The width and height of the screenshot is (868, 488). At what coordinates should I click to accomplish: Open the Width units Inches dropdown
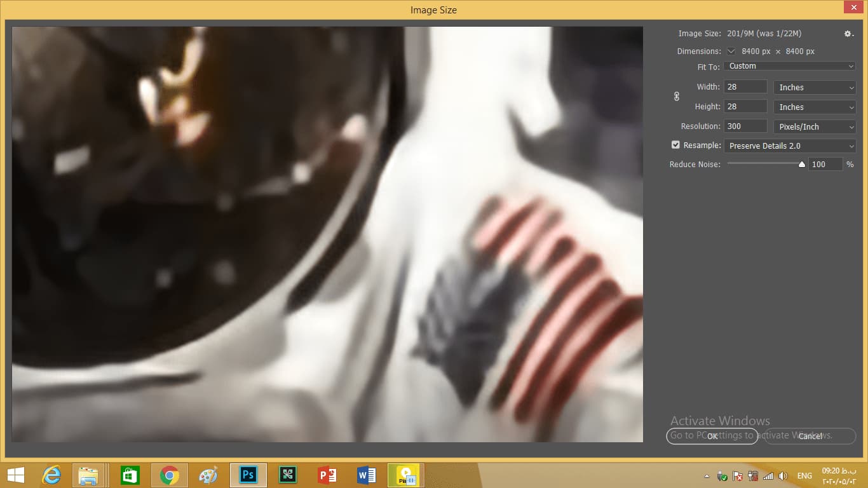click(815, 88)
